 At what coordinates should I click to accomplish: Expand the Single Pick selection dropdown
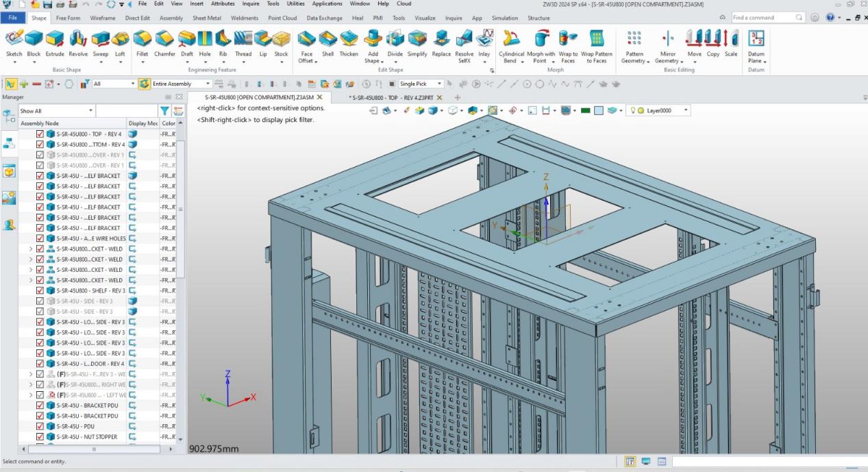pos(440,84)
